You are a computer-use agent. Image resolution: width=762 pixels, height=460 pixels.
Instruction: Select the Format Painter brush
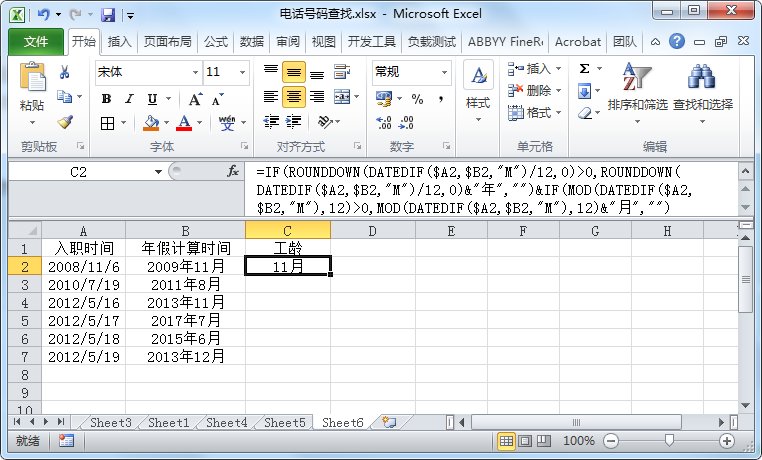[x=65, y=122]
